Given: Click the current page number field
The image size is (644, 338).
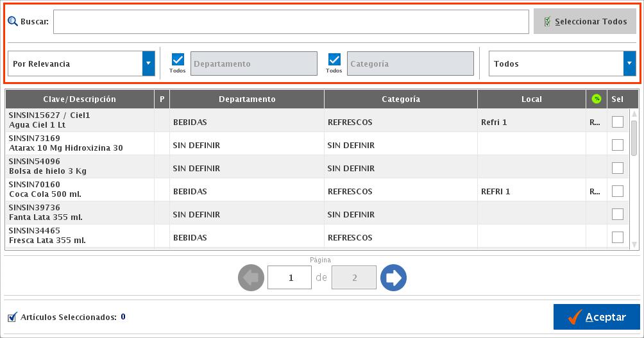Looking at the screenshot, I should click(290, 278).
